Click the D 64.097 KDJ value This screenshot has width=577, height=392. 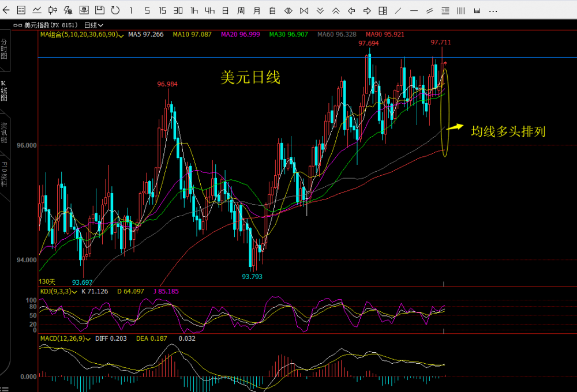[x=130, y=291]
